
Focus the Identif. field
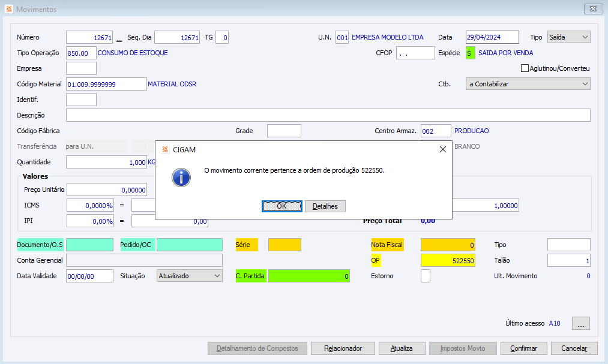(x=81, y=100)
